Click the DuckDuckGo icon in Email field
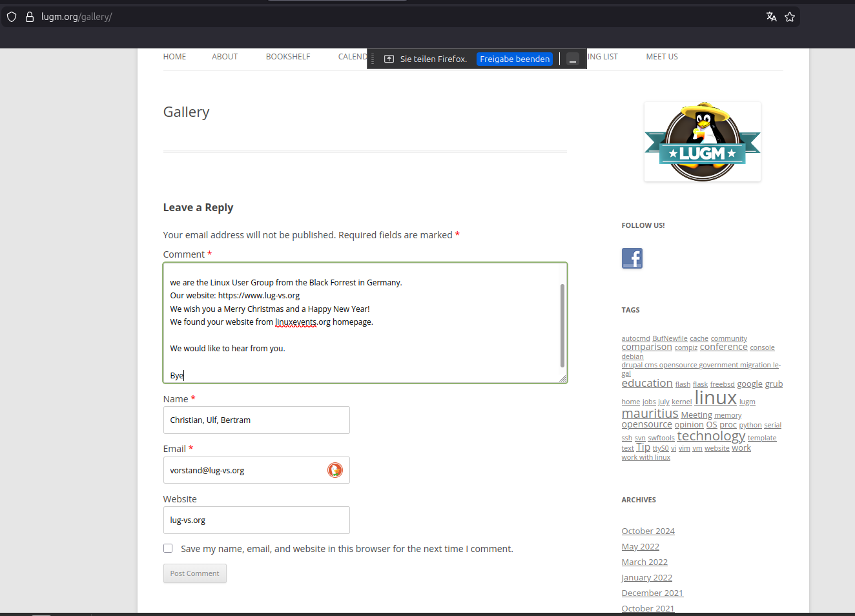This screenshot has width=855, height=616. point(335,470)
